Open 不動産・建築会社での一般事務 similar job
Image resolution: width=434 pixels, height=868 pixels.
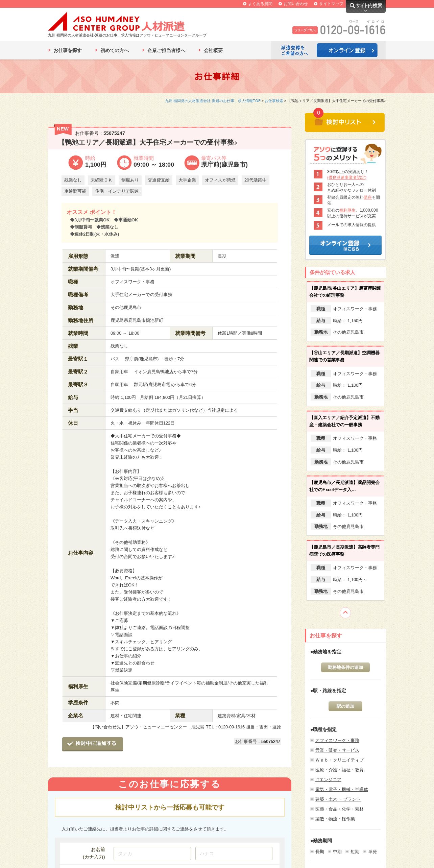click(x=345, y=421)
